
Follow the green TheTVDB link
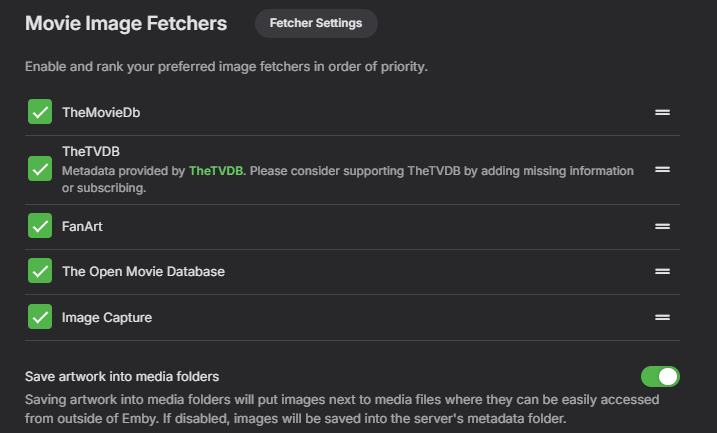click(216, 171)
